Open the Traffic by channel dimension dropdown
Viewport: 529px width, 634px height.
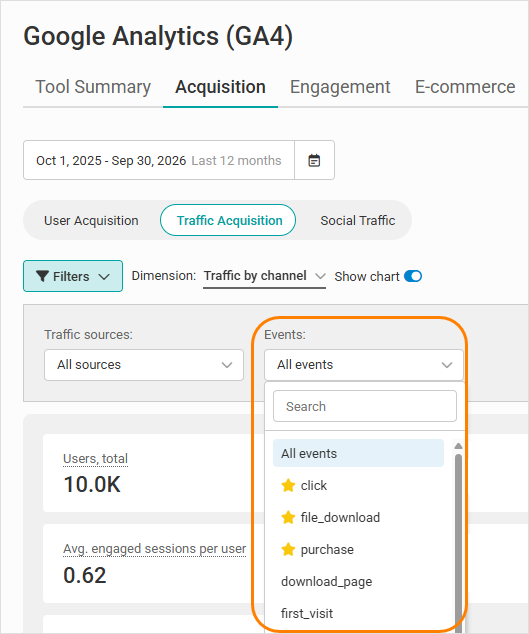264,276
